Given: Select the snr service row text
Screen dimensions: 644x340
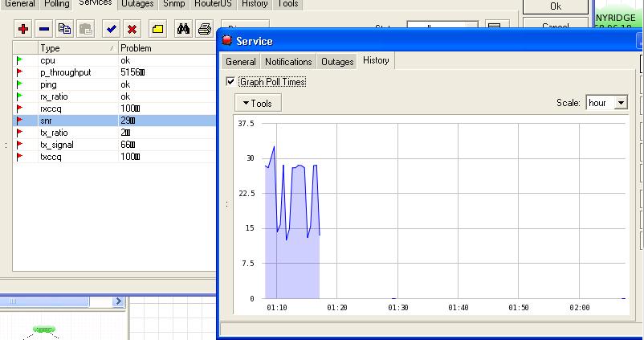Looking at the screenshot, I should point(46,121).
